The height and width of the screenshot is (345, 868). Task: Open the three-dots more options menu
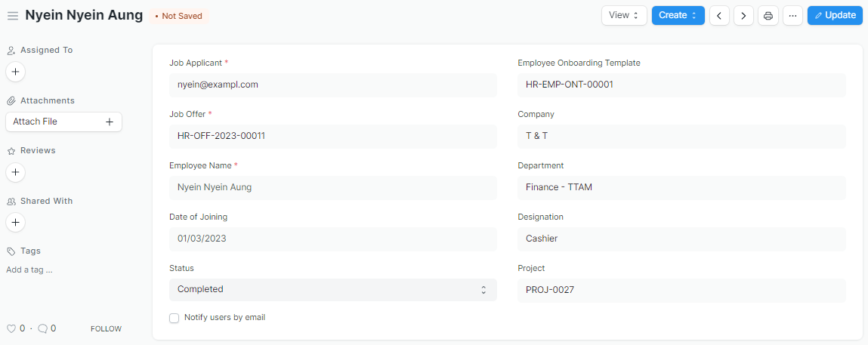coord(792,16)
